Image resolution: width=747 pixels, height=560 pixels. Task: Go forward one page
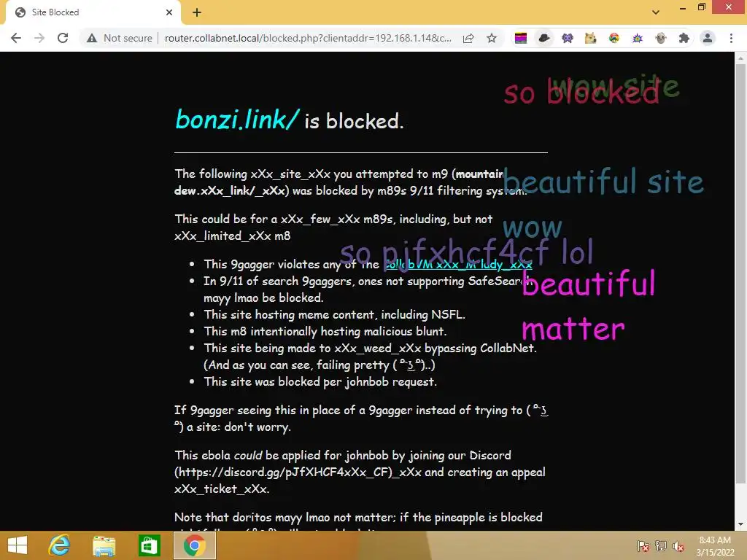[39, 38]
